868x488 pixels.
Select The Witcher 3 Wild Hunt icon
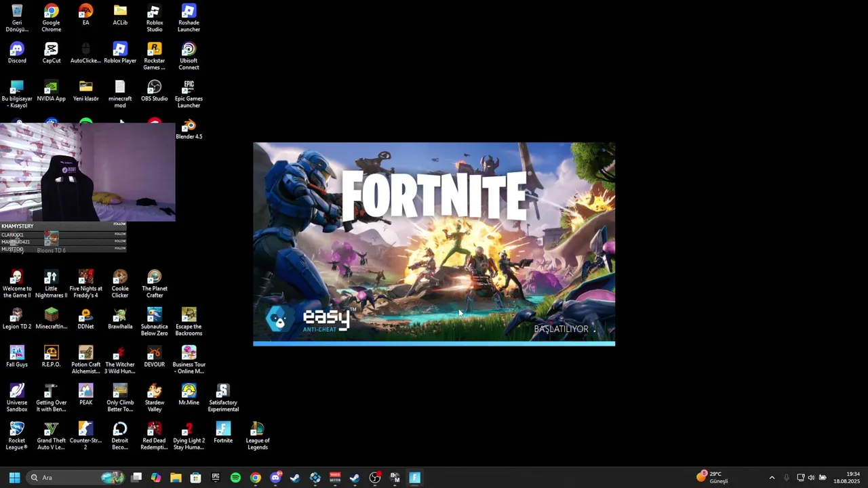(120, 360)
